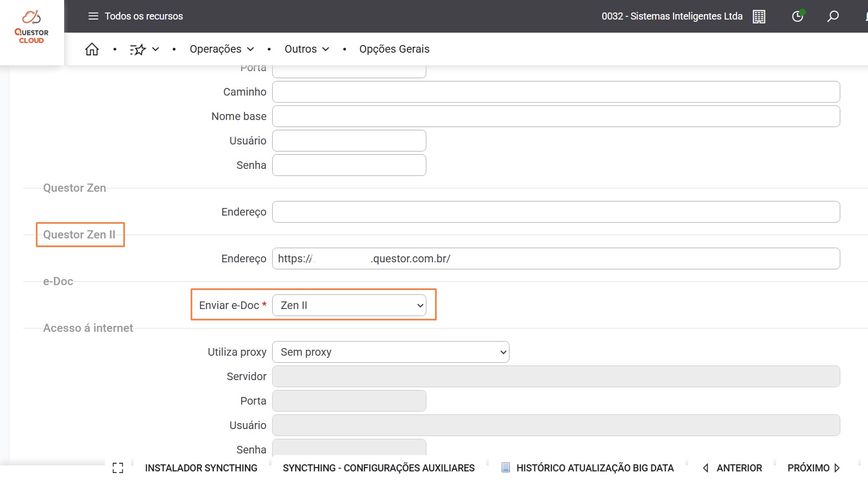Open the Operações menu
Image resolution: width=868 pixels, height=498 pixels.
[x=222, y=49]
